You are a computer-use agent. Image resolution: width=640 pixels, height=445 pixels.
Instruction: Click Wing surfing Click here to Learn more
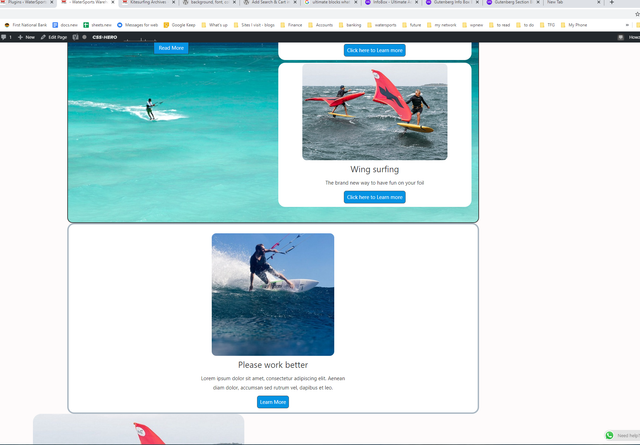pyautogui.click(x=375, y=197)
